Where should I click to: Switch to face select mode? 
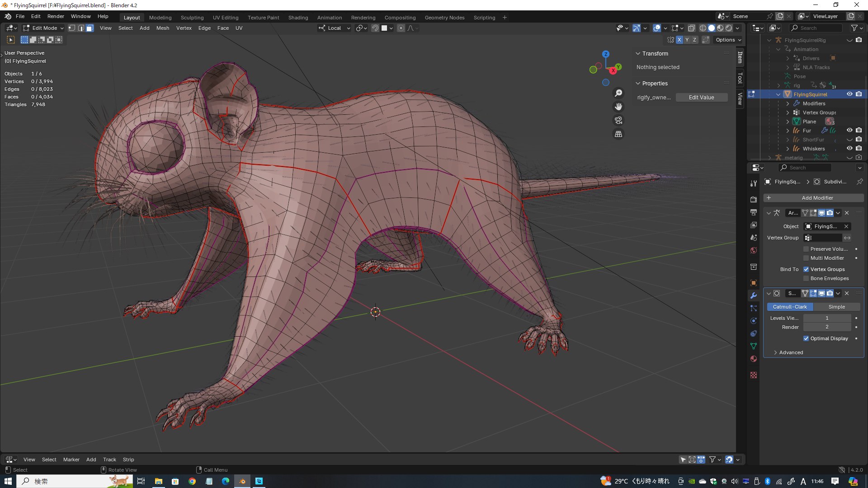point(90,28)
